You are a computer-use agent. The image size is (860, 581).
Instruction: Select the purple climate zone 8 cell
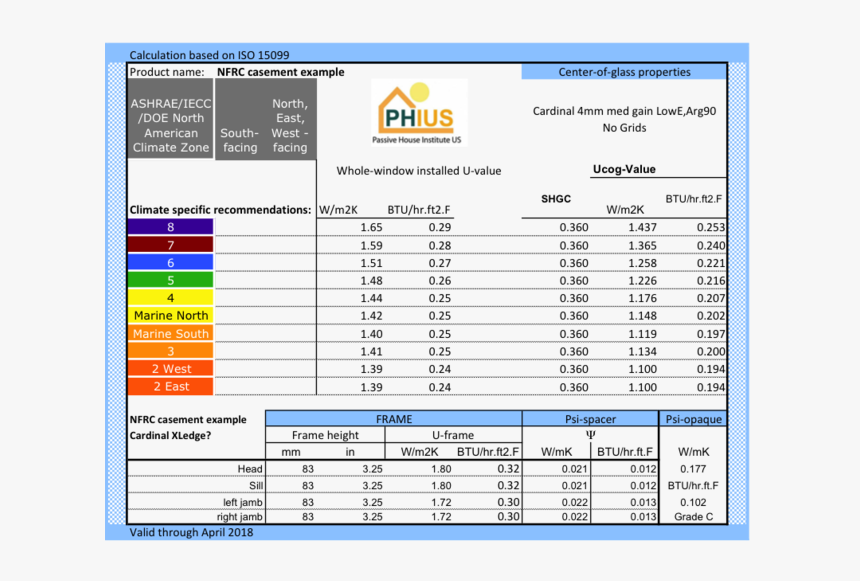(x=171, y=228)
